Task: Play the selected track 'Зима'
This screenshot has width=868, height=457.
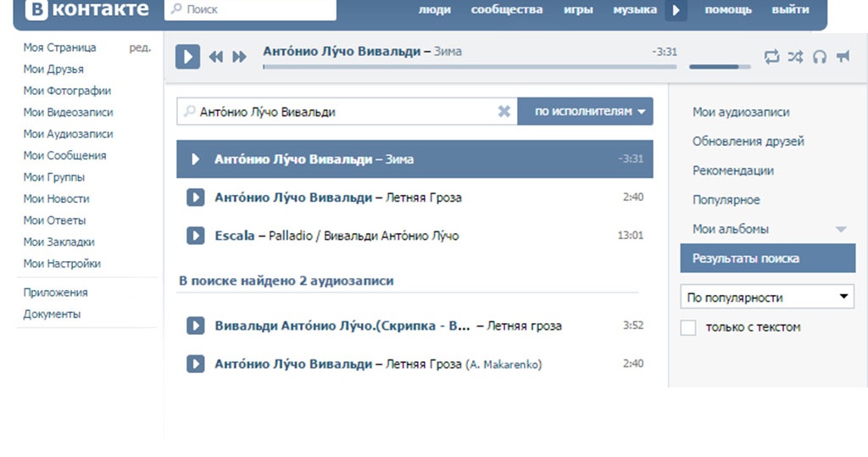Action: [196, 159]
